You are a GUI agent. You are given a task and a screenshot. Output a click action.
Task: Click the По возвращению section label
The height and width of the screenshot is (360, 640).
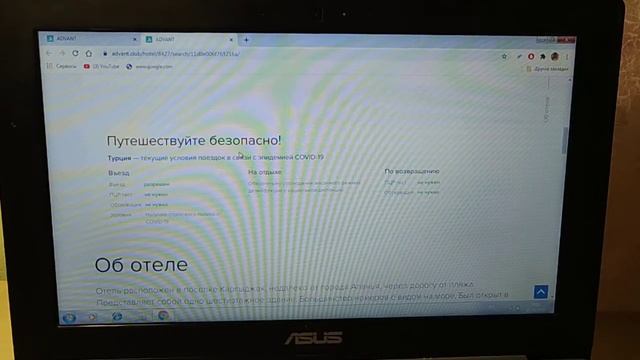click(x=412, y=171)
